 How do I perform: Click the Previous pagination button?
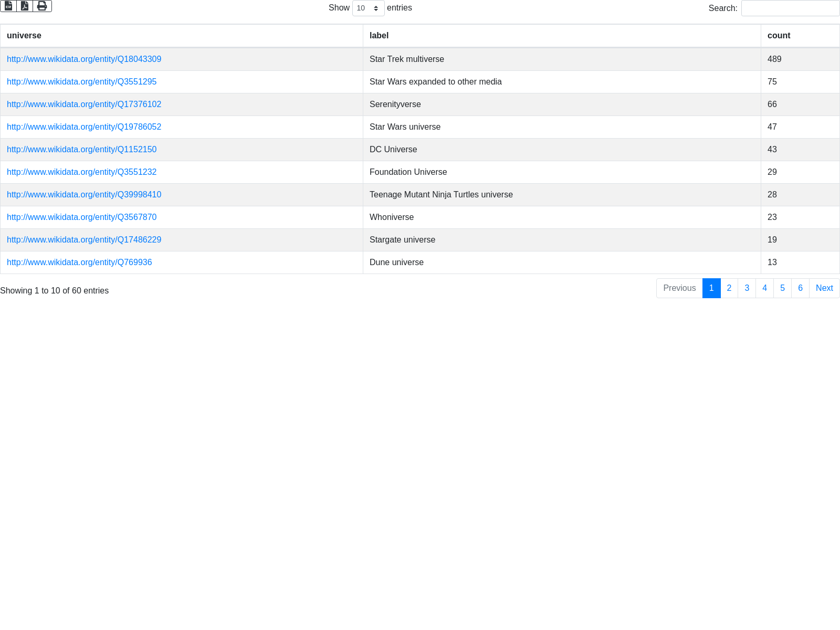[x=679, y=288]
